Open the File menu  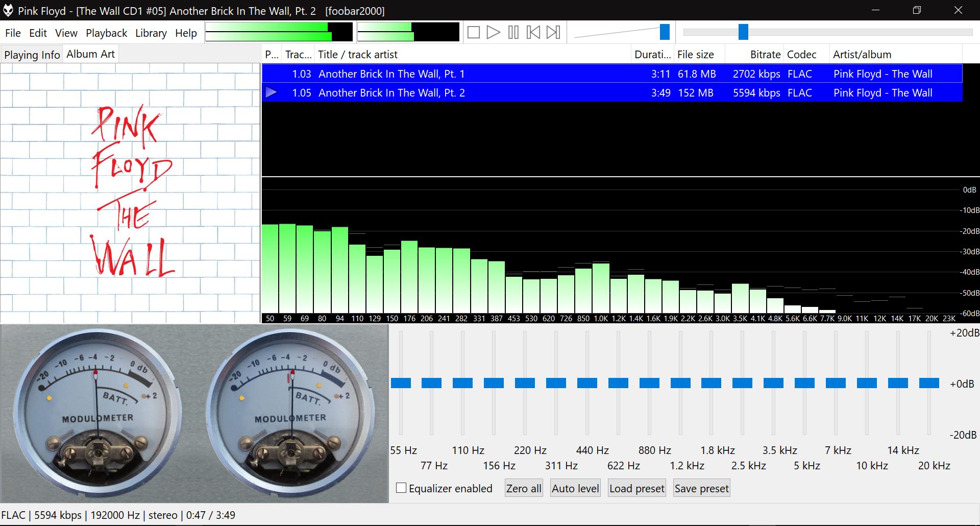[x=13, y=33]
